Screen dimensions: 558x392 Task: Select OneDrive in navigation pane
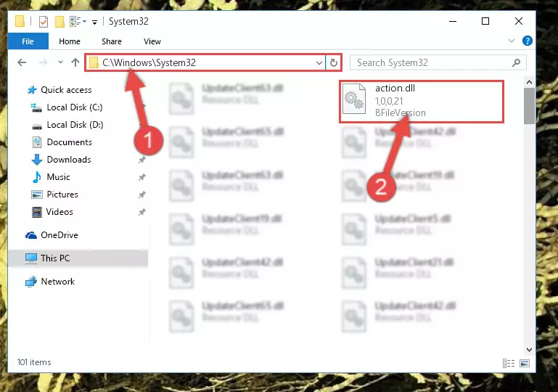pyautogui.click(x=59, y=235)
